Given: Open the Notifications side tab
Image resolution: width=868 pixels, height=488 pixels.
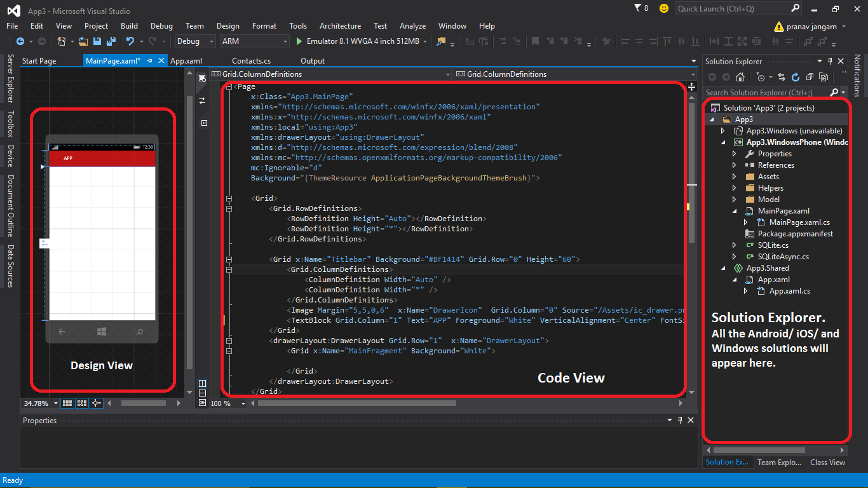Looking at the screenshot, I should [x=857, y=75].
